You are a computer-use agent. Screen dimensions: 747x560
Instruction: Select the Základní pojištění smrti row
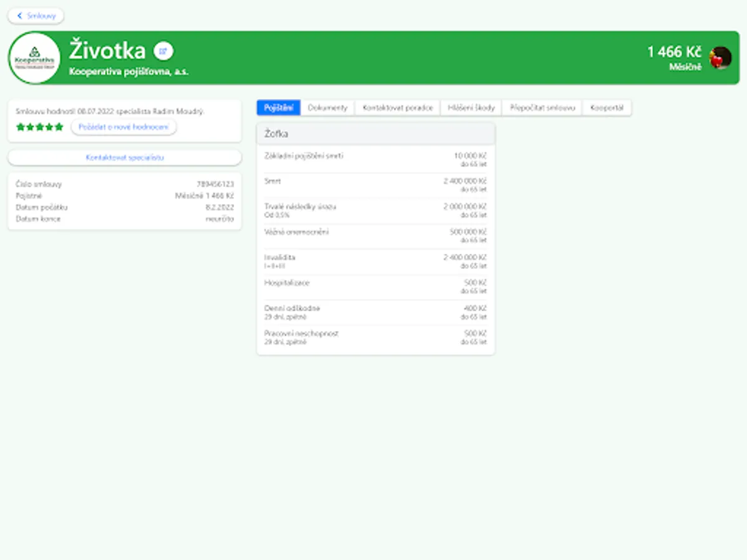[x=376, y=159]
